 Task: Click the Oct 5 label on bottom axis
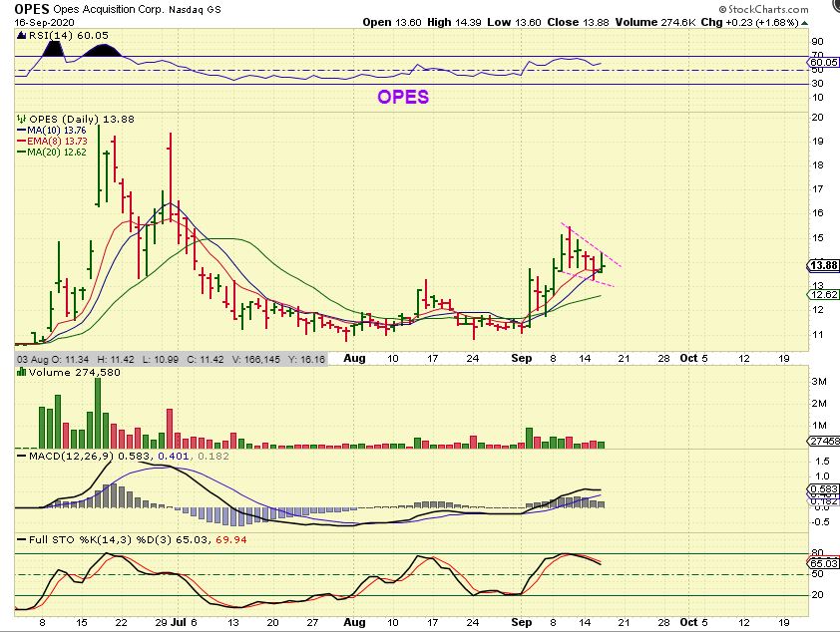click(693, 622)
